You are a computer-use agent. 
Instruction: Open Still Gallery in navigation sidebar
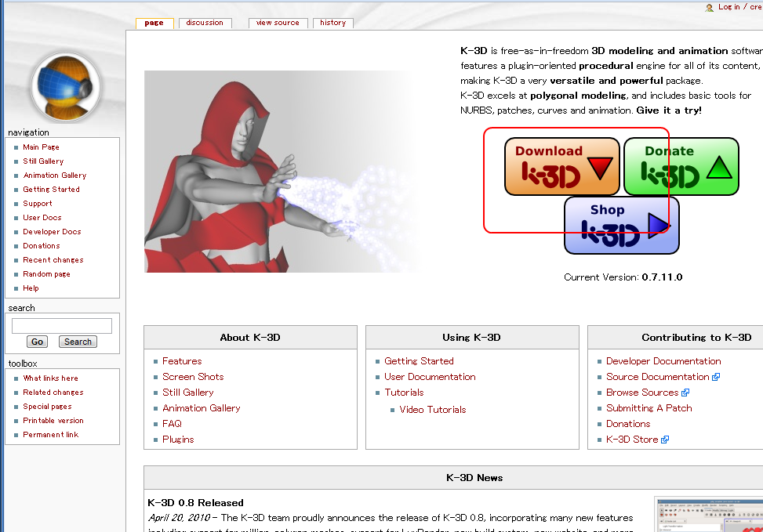point(43,161)
